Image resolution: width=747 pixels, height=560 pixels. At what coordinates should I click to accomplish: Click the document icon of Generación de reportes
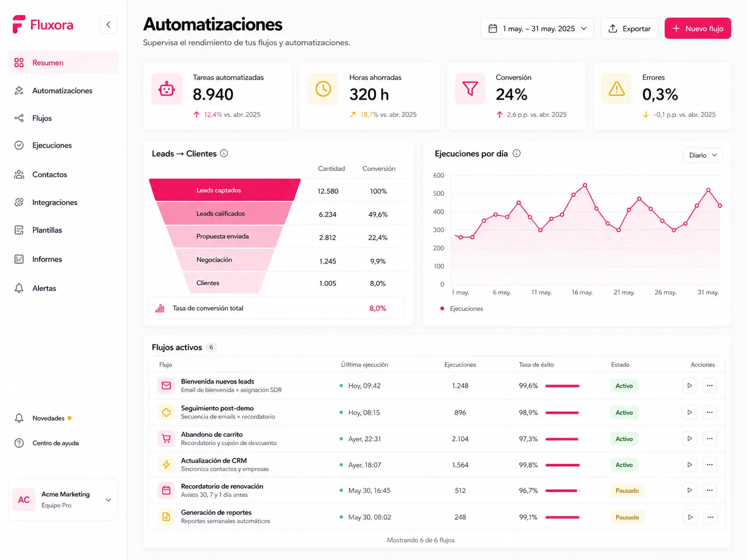pos(166,517)
